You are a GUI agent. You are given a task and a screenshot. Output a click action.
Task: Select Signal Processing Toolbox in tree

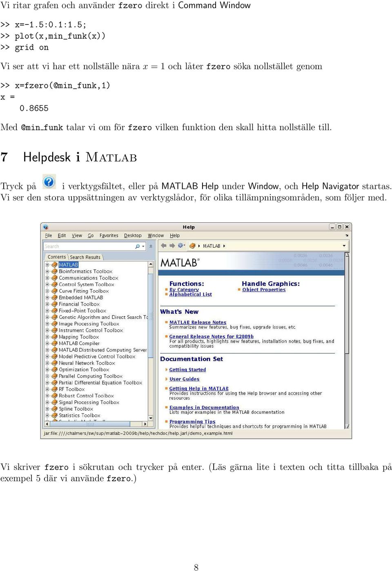pos(89,402)
